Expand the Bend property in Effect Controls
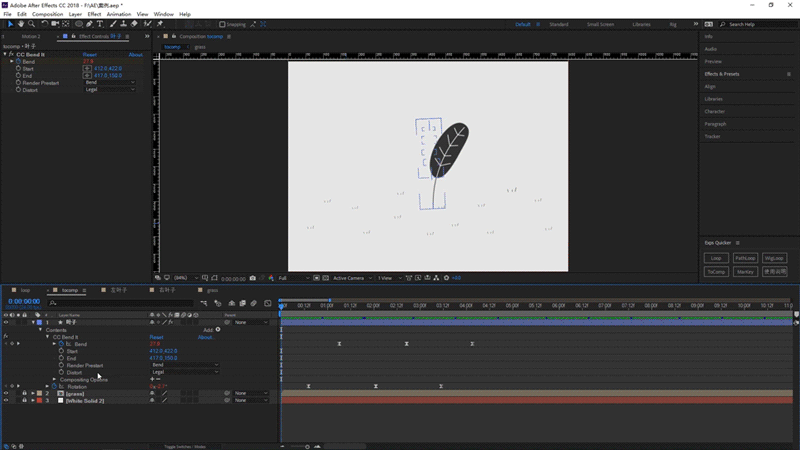Screen dimensions: 800x450 12,61
